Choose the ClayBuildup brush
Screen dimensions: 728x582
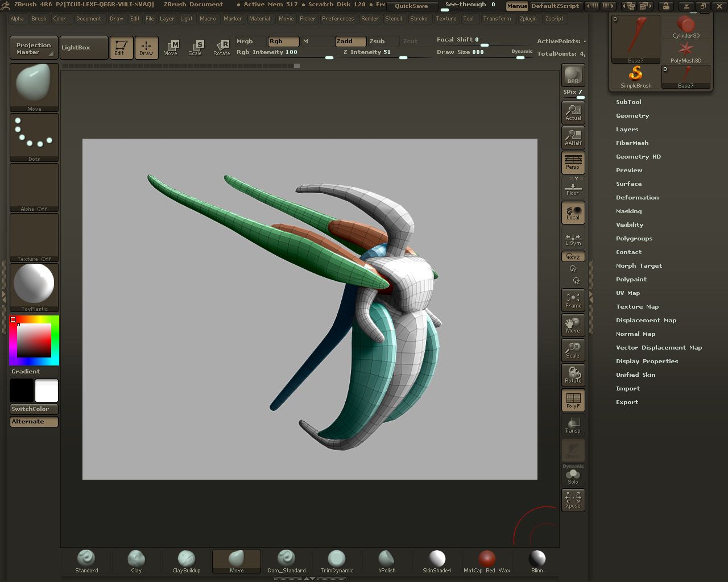click(x=187, y=562)
